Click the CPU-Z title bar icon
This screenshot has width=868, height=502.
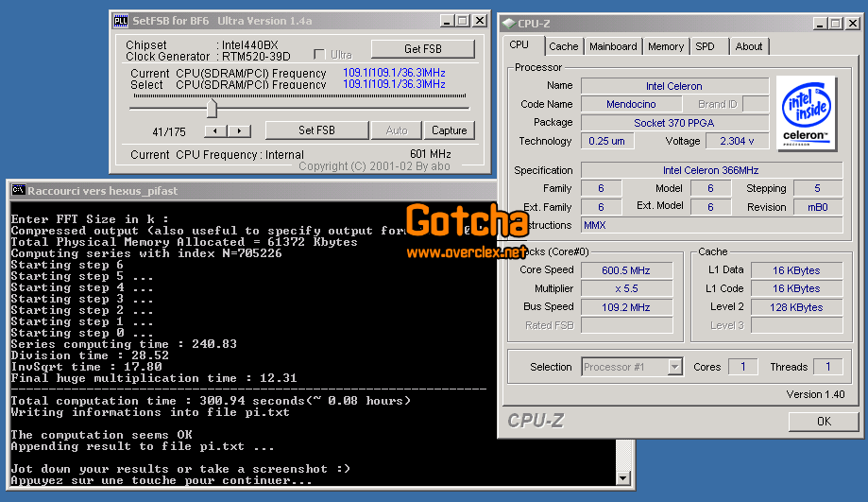(508, 24)
